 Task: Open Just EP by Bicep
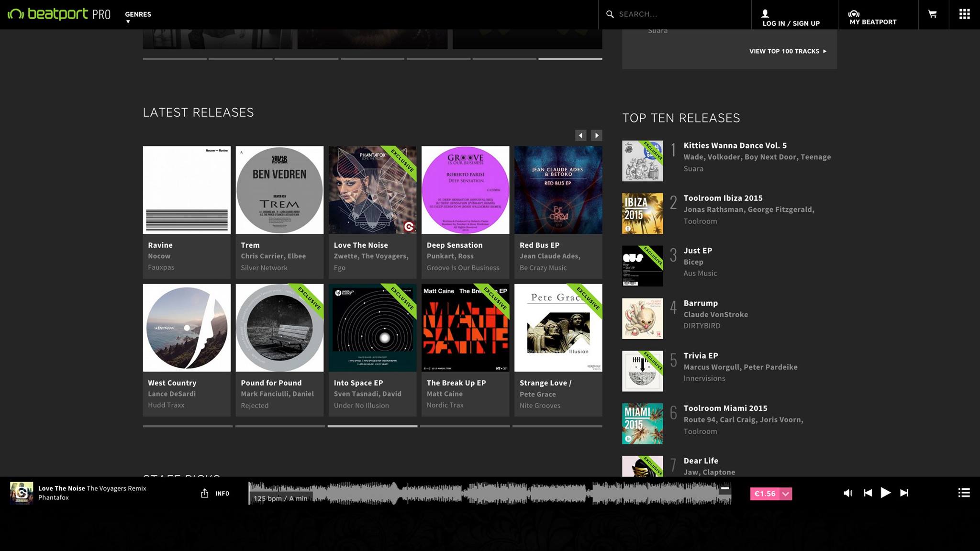(698, 251)
